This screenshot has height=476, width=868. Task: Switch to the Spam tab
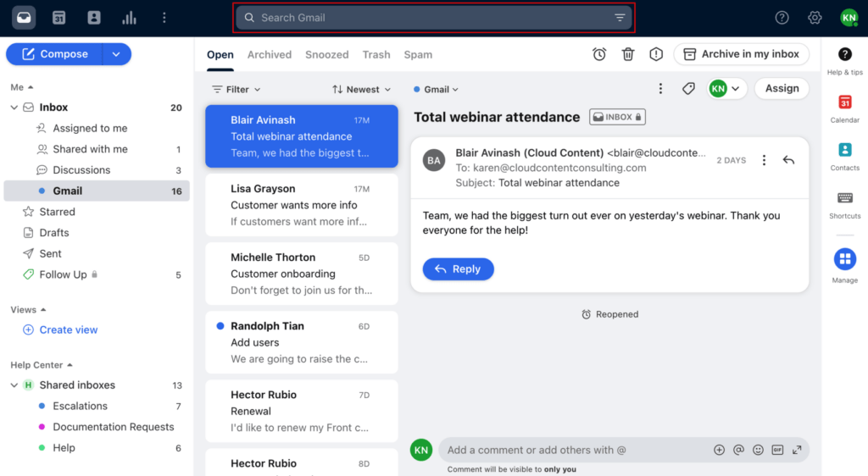click(418, 55)
